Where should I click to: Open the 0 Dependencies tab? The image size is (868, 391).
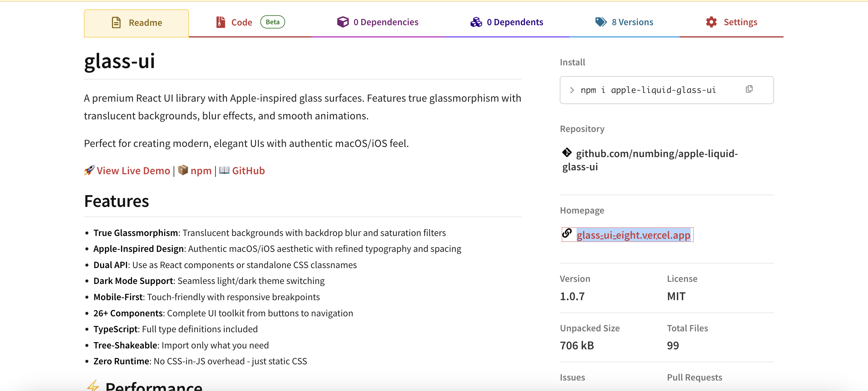click(385, 22)
